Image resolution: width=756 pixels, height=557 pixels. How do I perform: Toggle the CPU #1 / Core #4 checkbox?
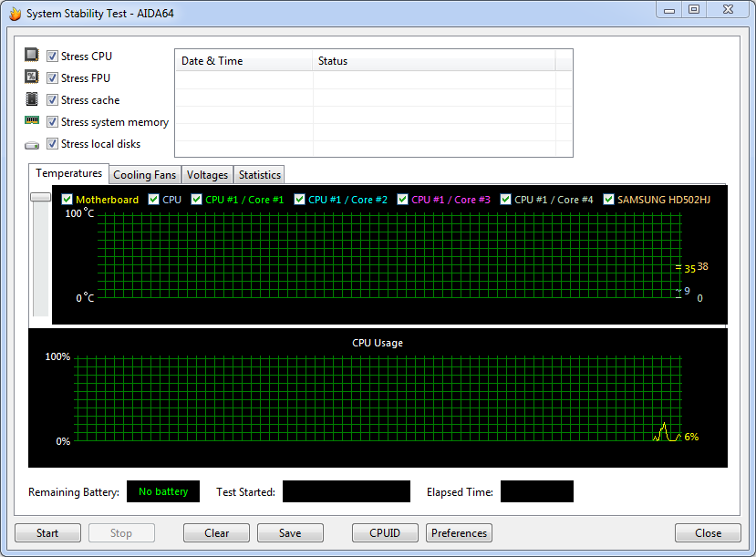click(506, 200)
